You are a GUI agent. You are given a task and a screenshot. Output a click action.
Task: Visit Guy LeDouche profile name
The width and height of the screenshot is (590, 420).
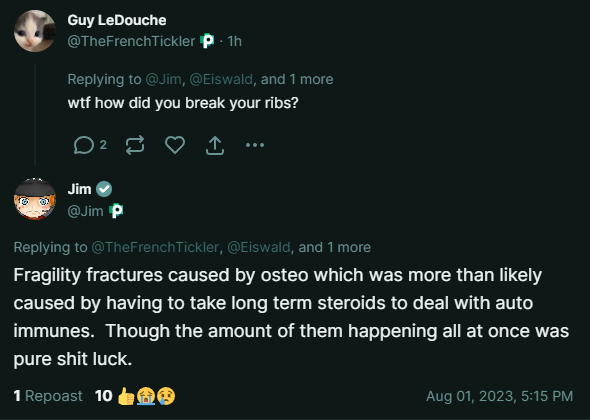click(117, 20)
